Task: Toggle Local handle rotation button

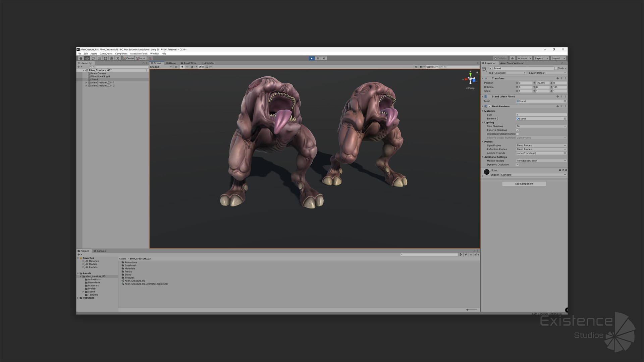Action: click(141, 58)
